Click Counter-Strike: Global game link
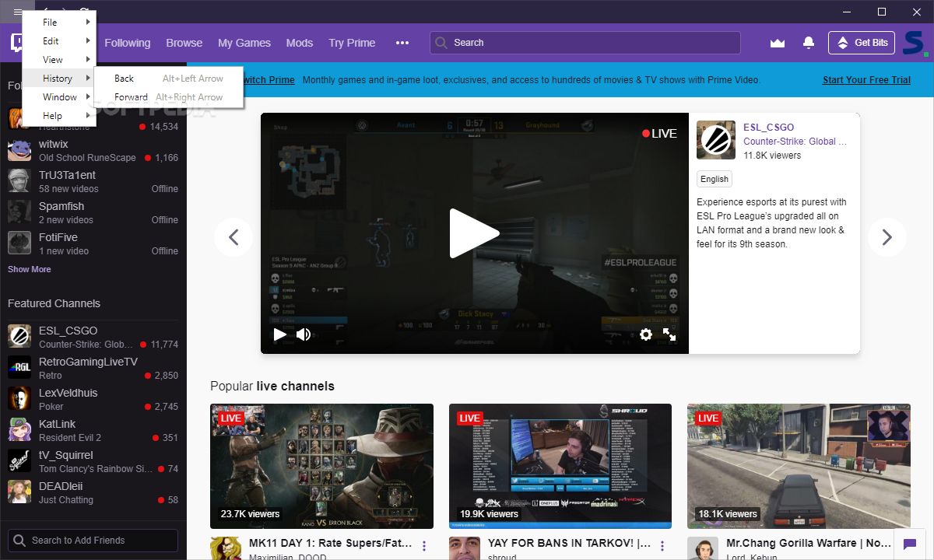The image size is (934, 560). (x=795, y=141)
